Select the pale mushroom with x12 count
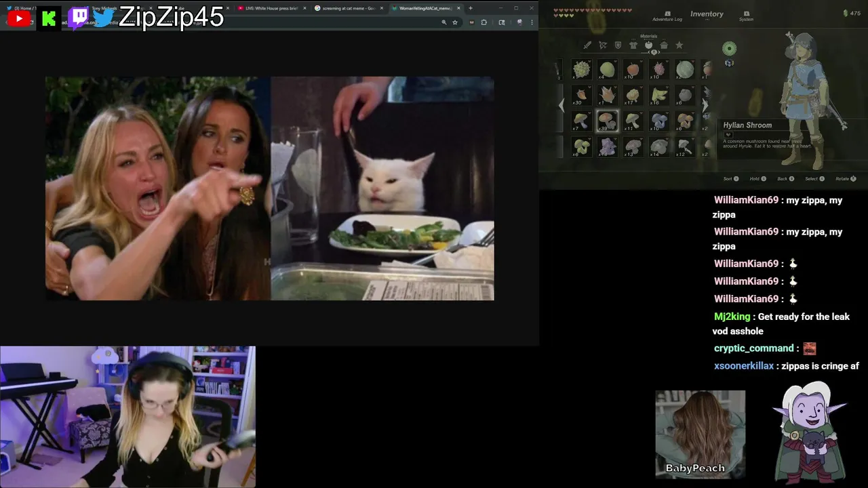Viewport: 868px width, 488px height. click(x=685, y=146)
